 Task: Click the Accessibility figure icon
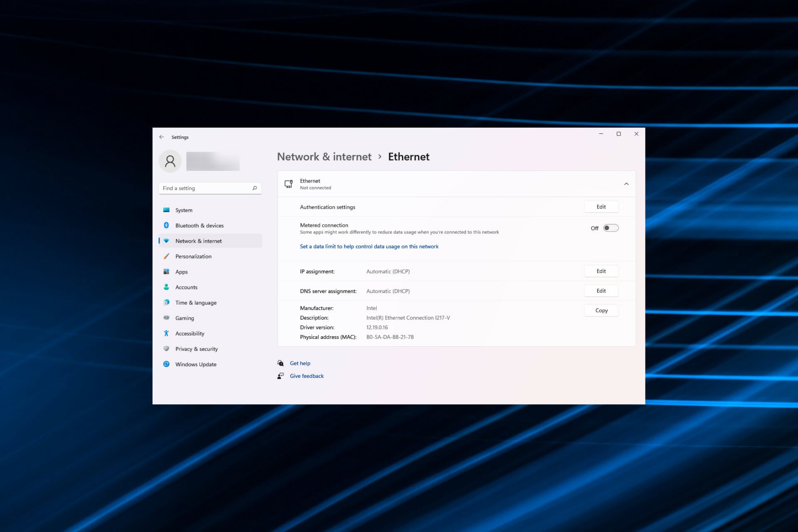coord(166,333)
